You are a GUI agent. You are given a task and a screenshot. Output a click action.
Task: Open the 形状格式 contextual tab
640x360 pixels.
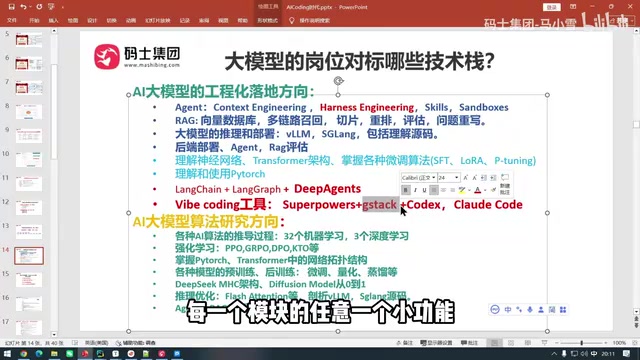(267, 20)
